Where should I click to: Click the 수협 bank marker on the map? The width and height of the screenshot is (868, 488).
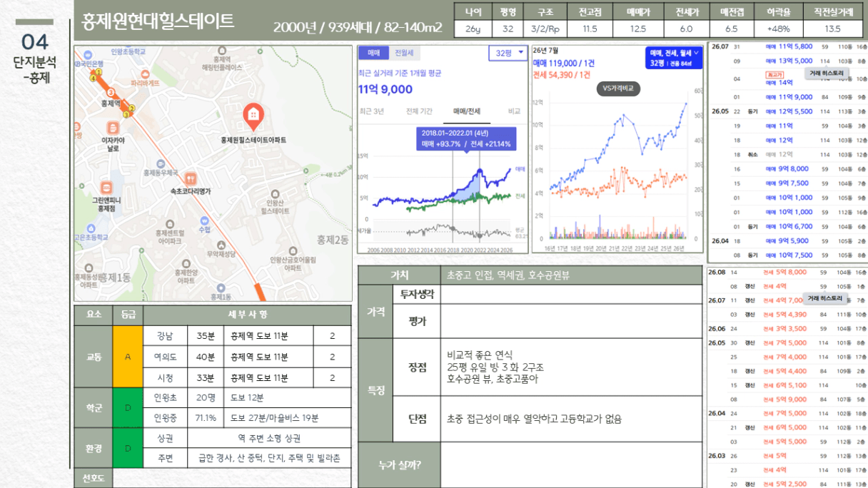(x=205, y=221)
